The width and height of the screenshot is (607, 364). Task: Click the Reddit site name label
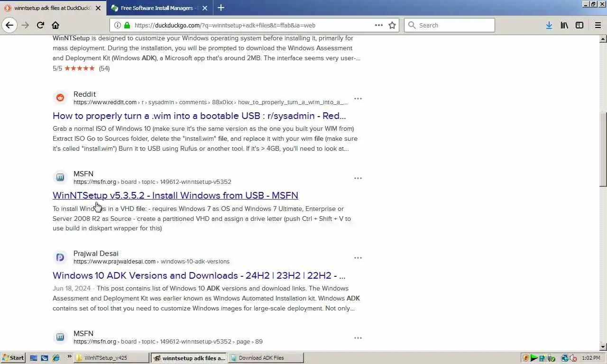click(x=84, y=94)
